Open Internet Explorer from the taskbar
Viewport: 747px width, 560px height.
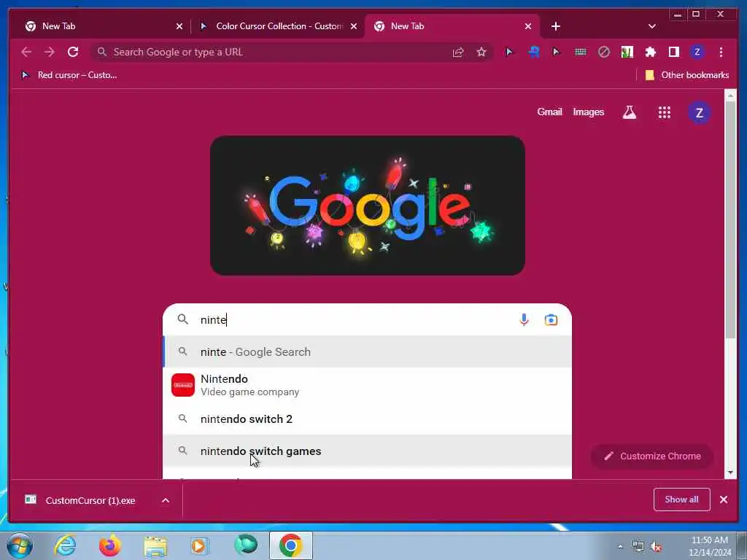(65, 545)
